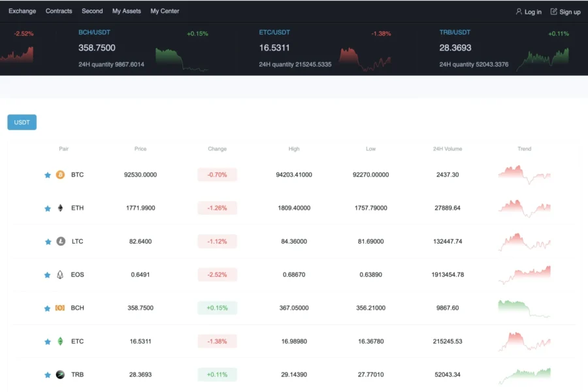This screenshot has width=588, height=392.
Task: Select the USDT market tab
Action: pos(22,122)
